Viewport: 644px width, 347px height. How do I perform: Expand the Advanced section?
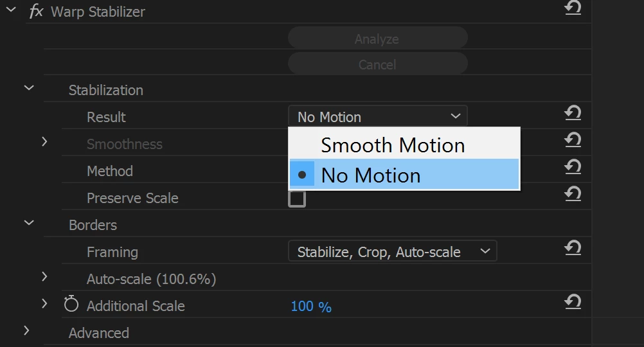pyautogui.click(x=27, y=330)
